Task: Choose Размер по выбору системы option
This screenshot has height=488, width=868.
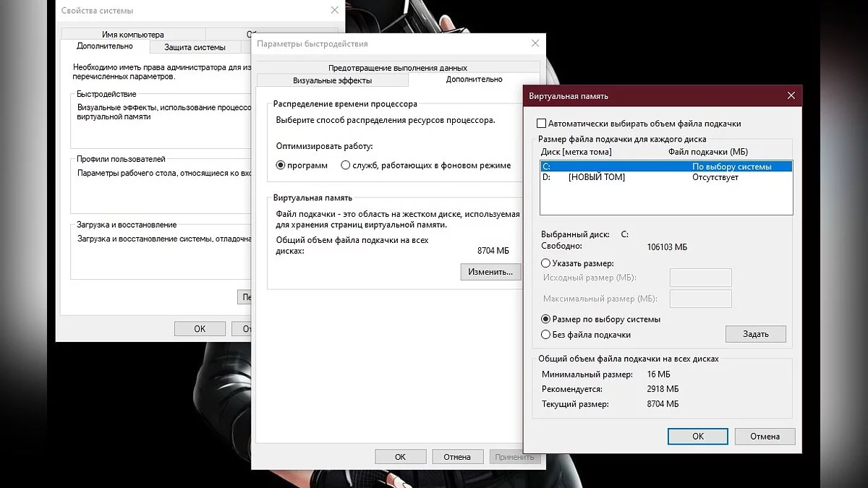Action: [x=546, y=319]
